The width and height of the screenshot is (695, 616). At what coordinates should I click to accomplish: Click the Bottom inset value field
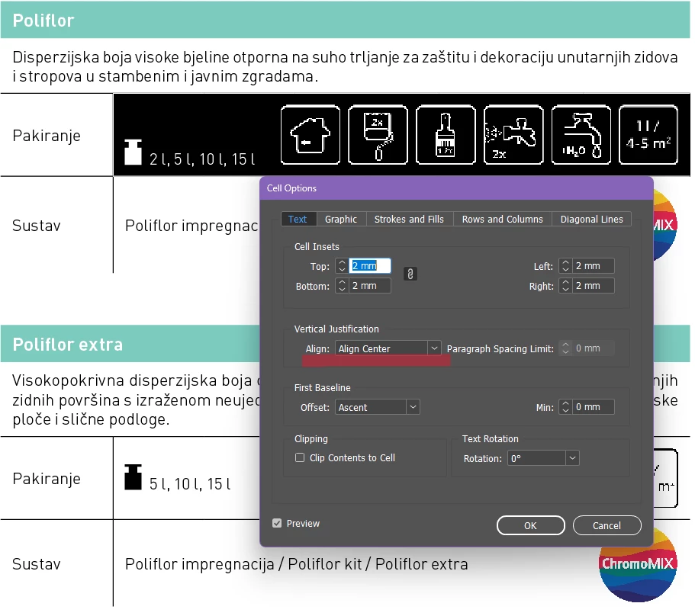pos(370,286)
